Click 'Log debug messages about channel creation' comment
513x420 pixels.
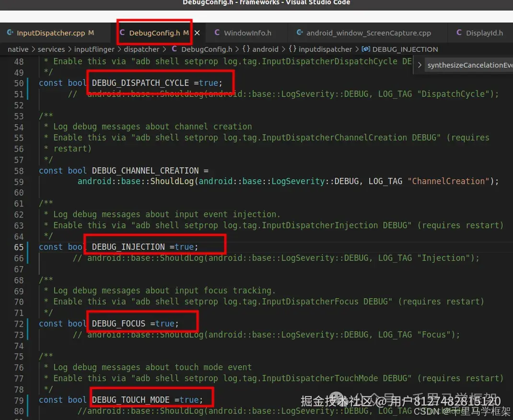click(x=152, y=127)
